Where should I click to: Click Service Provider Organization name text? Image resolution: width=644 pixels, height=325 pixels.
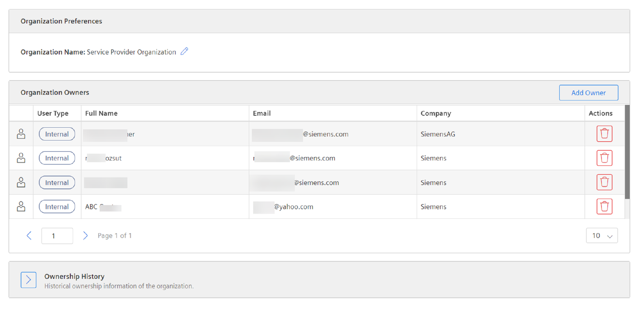click(131, 52)
